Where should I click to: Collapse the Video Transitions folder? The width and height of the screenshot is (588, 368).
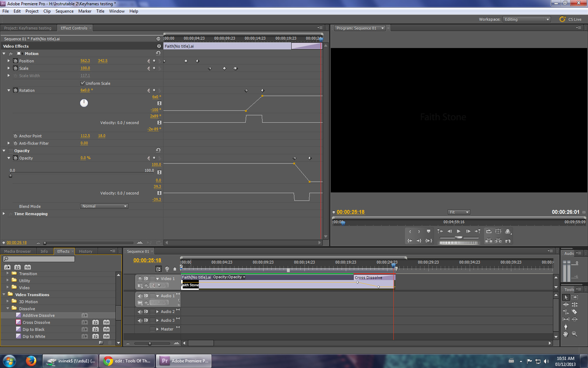[4, 294]
